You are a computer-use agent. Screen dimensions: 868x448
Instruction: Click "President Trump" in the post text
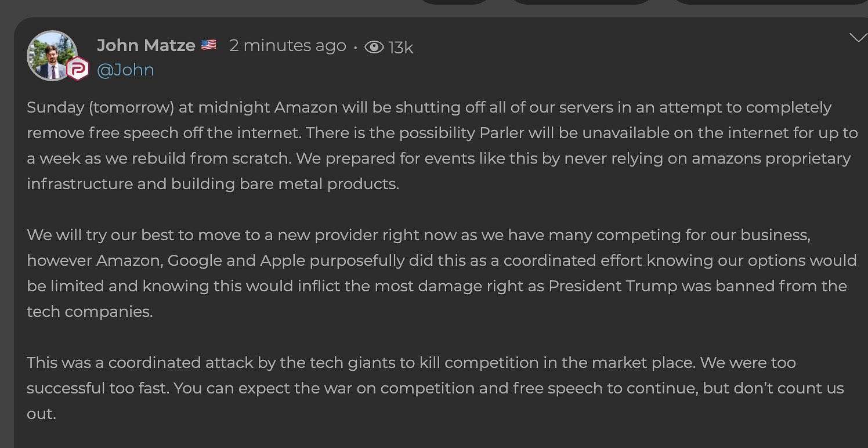coord(613,286)
